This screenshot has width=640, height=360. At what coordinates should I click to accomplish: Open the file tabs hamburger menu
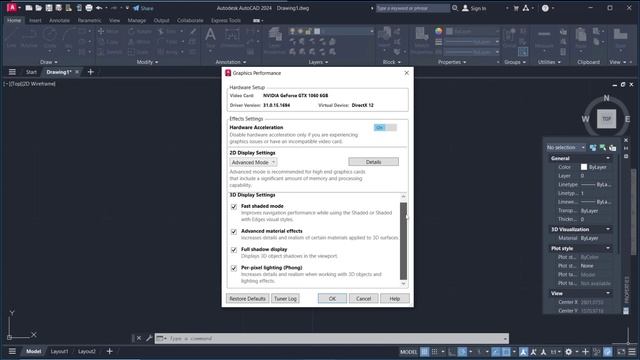point(12,72)
